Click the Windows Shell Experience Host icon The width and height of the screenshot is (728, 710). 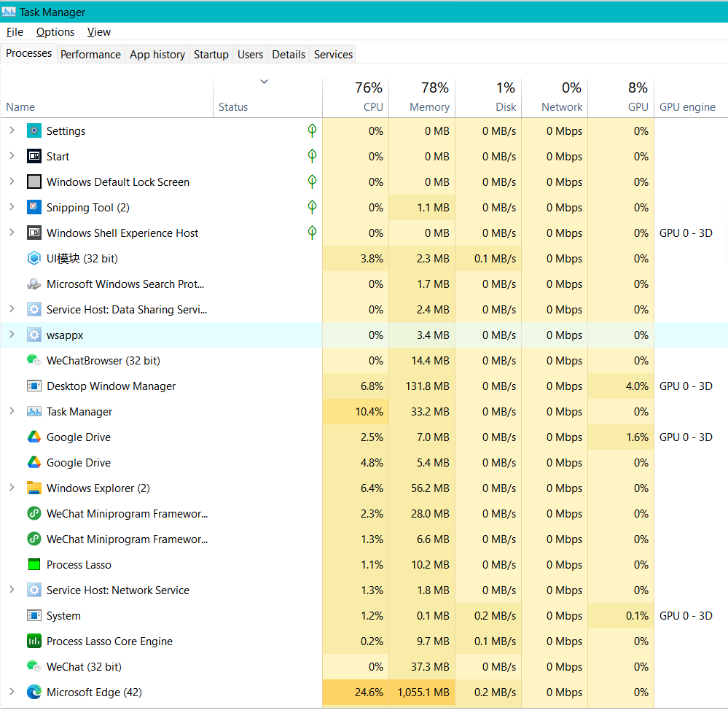coord(34,233)
